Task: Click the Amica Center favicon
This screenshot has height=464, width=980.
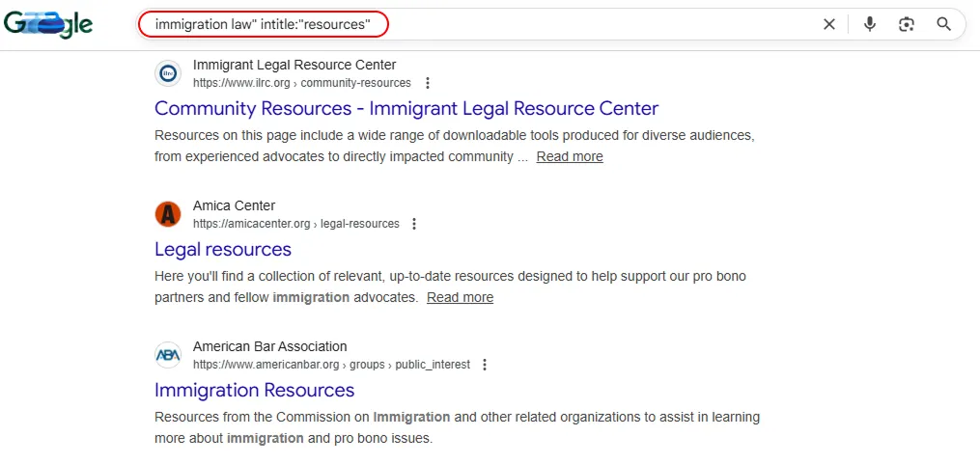Action: (x=167, y=214)
